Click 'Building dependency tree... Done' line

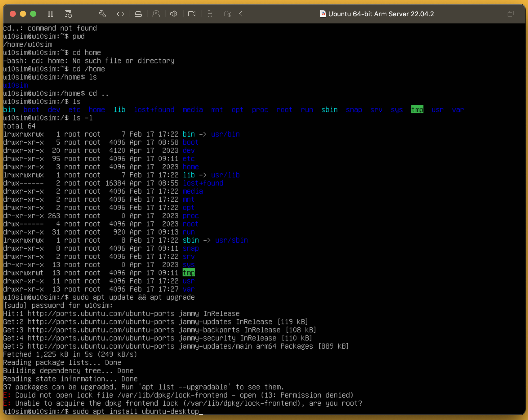[x=68, y=371]
